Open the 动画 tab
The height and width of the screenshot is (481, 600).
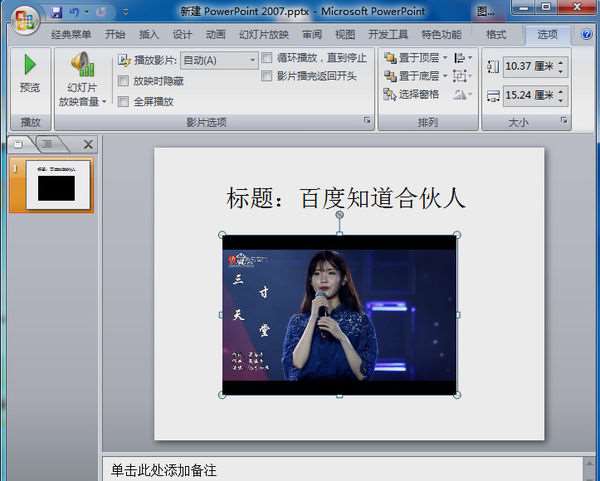(x=215, y=34)
